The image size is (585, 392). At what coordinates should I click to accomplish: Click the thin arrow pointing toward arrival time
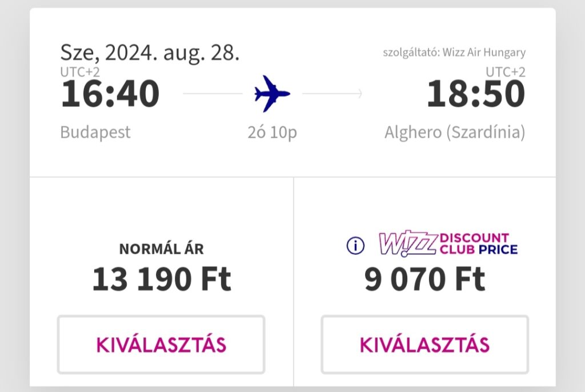coord(332,94)
